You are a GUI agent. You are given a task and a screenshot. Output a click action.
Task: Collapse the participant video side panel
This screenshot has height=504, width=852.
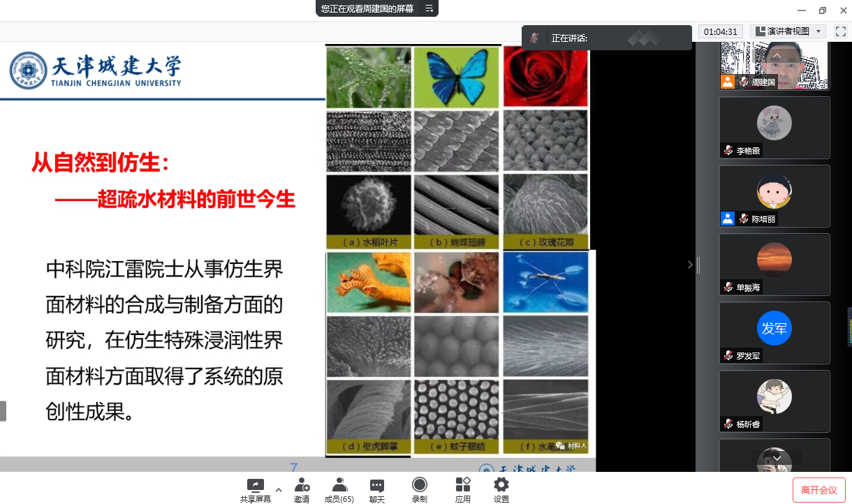(x=690, y=265)
